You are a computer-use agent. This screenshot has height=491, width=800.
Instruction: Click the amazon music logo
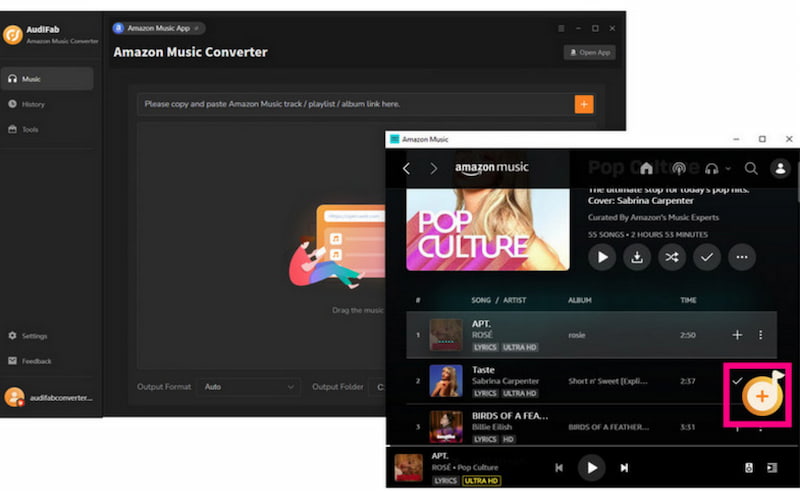coord(492,168)
